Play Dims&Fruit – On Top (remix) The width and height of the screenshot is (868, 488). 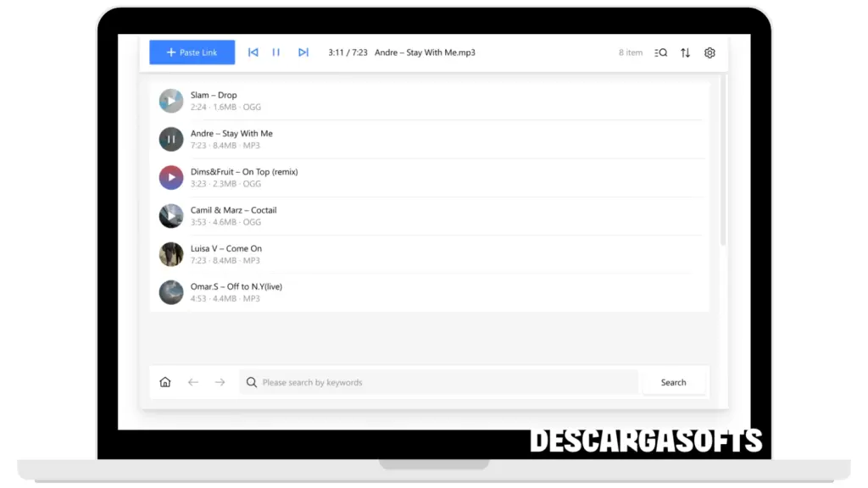[171, 178]
